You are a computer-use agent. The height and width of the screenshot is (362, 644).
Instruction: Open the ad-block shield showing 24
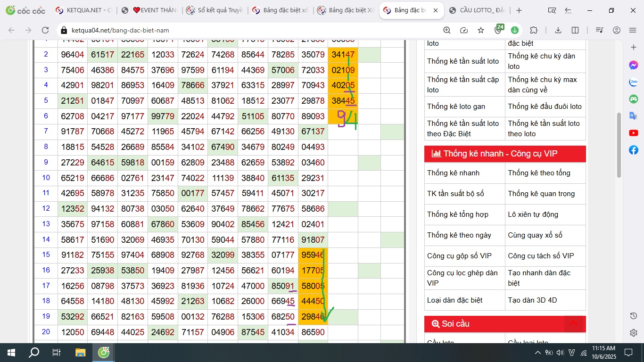point(498,30)
